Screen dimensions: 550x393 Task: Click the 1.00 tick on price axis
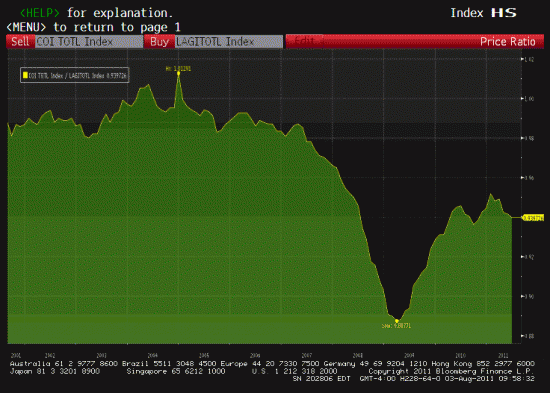[529, 99]
